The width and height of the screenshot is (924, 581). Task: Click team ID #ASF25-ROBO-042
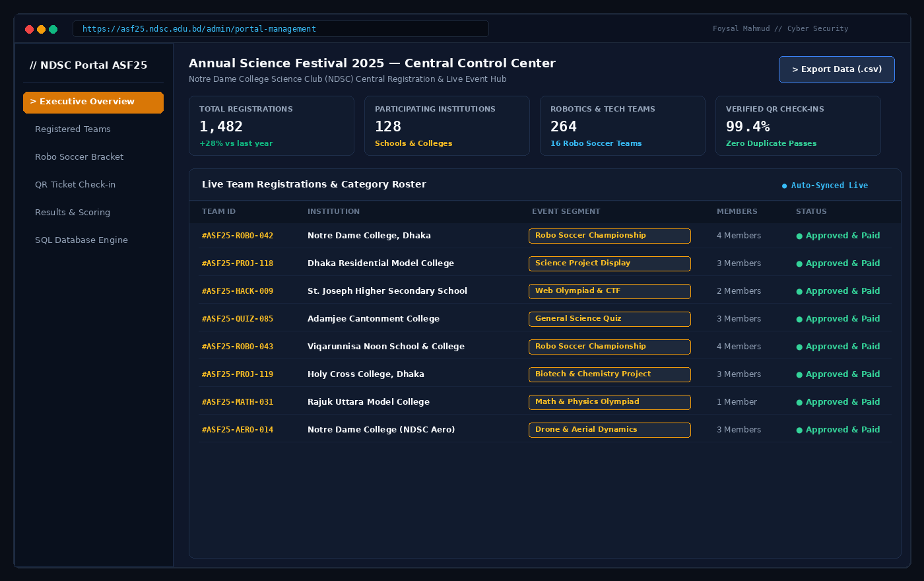[238, 236]
